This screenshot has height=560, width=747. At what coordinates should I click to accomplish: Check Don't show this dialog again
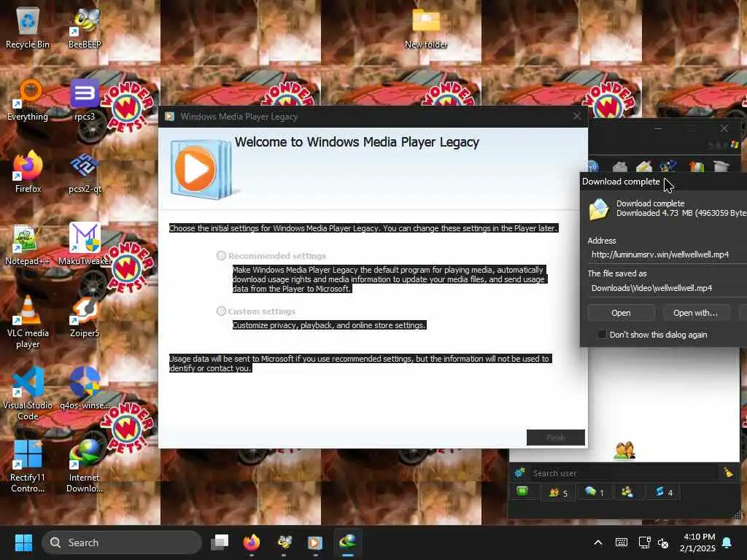[602, 335]
